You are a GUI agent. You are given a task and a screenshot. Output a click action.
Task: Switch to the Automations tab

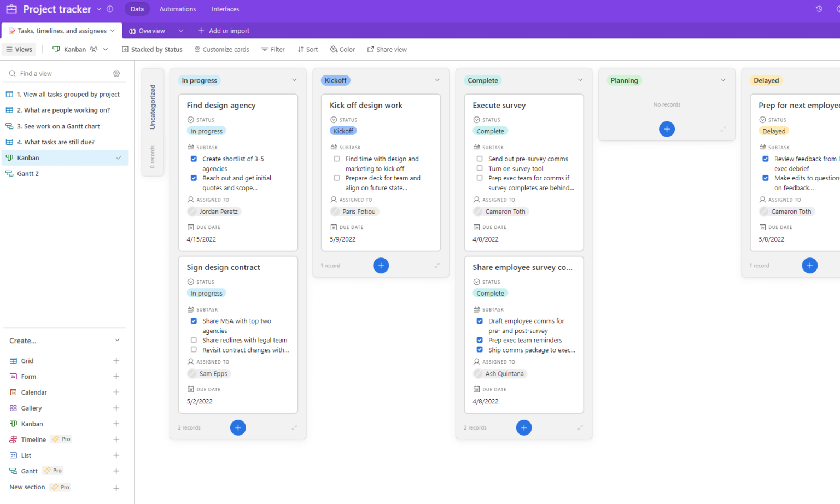click(177, 9)
